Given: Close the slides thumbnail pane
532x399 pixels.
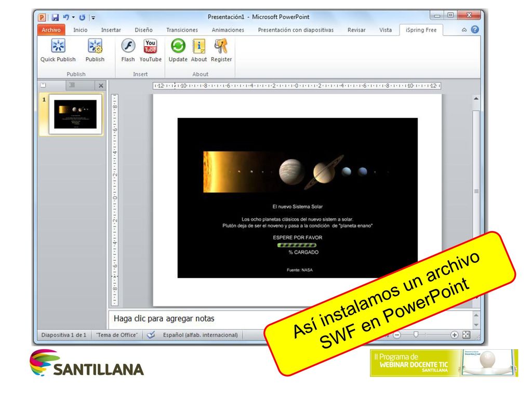Looking at the screenshot, I should pyautogui.click(x=101, y=86).
